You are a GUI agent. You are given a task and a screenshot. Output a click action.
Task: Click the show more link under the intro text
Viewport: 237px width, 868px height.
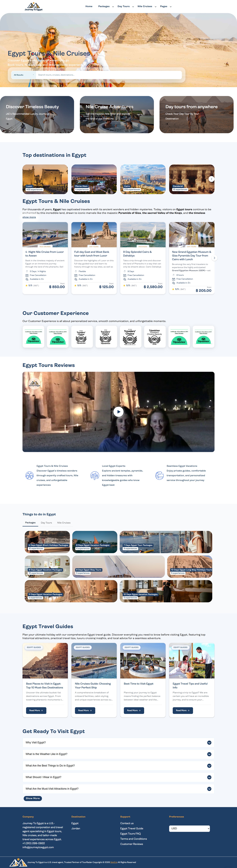point(29,217)
